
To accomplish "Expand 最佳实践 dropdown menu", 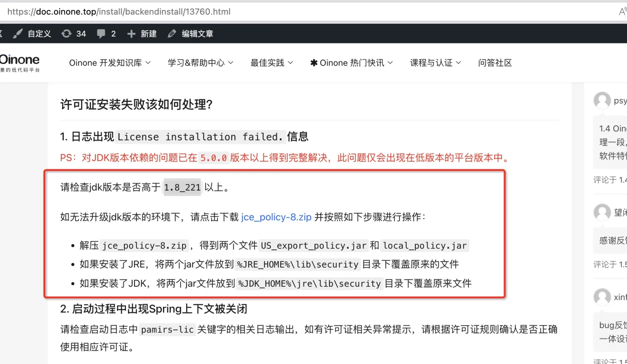I will pos(272,63).
